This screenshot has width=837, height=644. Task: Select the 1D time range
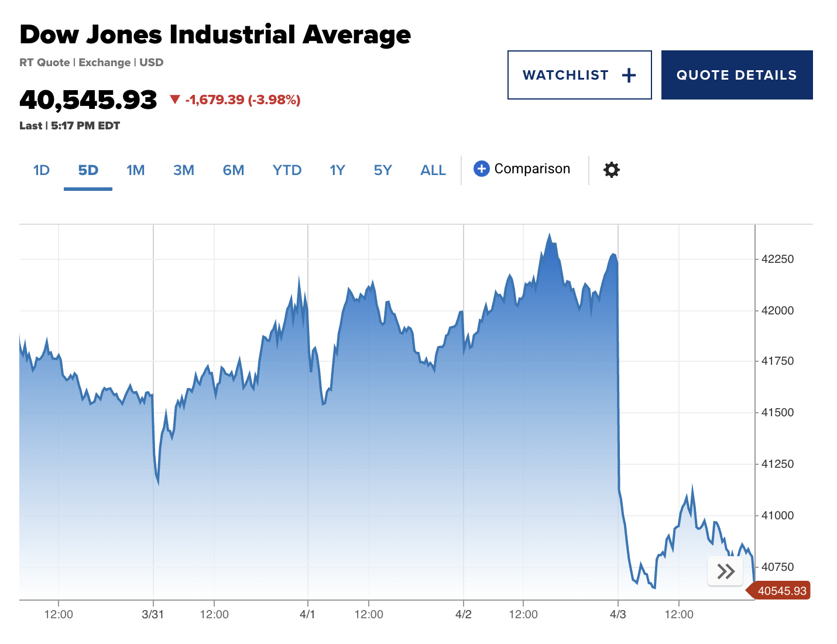click(42, 170)
